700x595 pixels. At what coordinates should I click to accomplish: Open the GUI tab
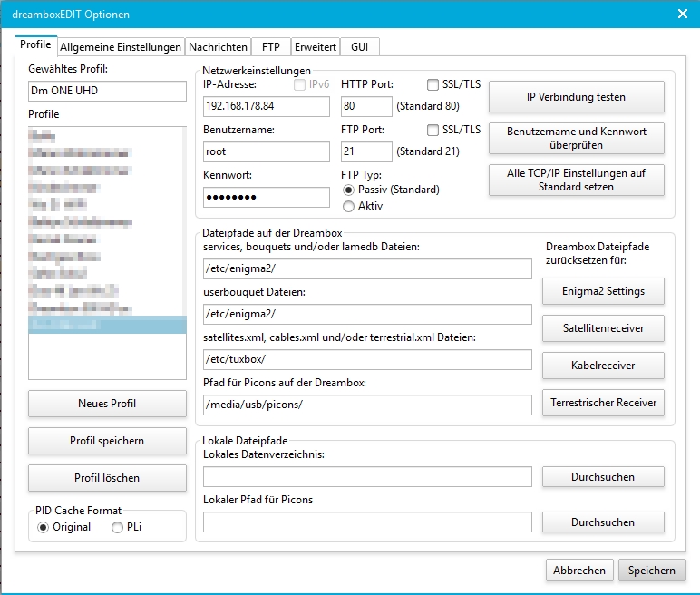tap(359, 46)
